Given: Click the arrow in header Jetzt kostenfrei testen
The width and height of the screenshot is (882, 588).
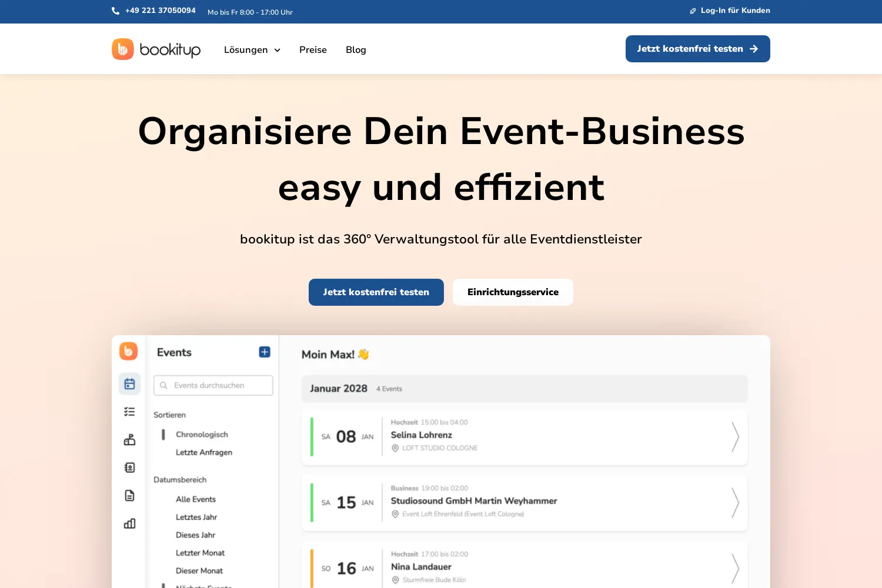Looking at the screenshot, I should click(754, 49).
